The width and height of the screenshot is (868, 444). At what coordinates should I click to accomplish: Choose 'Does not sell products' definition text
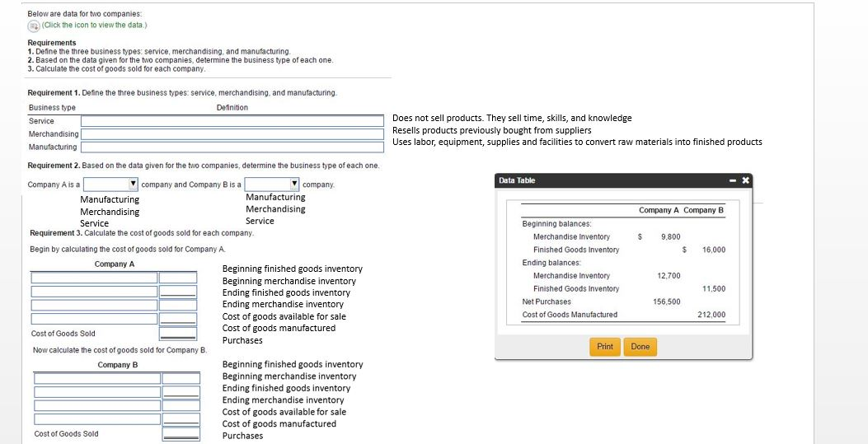[512, 119]
